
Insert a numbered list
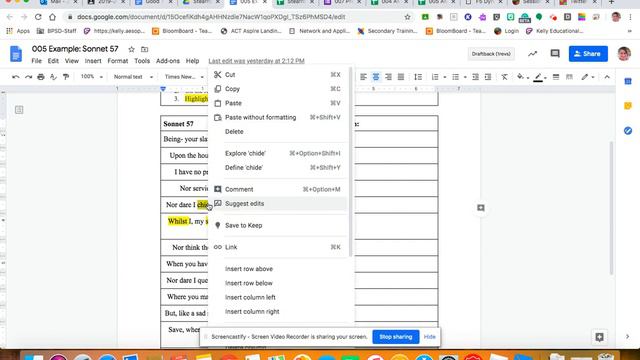(x=435, y=77)
